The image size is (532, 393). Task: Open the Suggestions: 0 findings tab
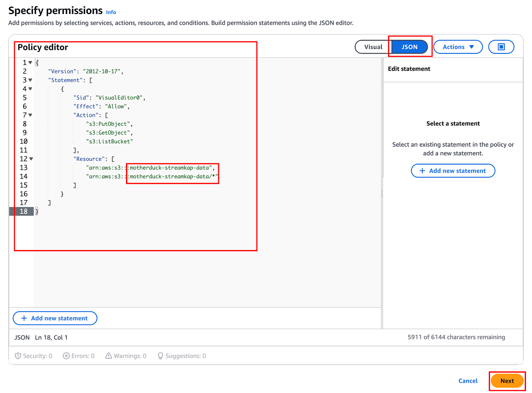[x=182, y=356]
